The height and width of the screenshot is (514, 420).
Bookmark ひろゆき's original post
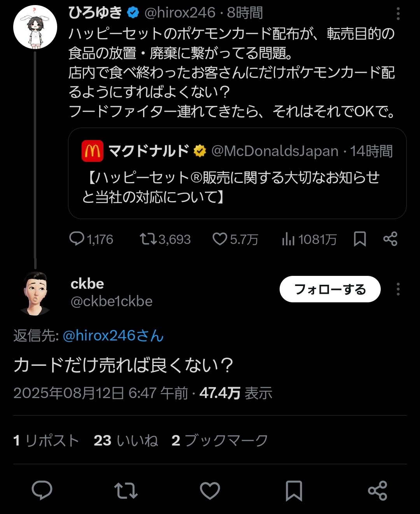[x=360, y=239]
